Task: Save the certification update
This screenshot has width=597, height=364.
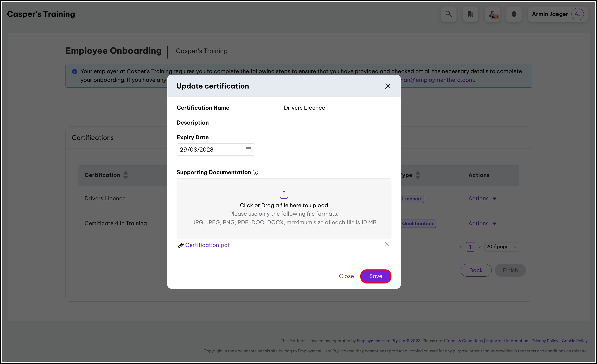Action: pos(375,276)
